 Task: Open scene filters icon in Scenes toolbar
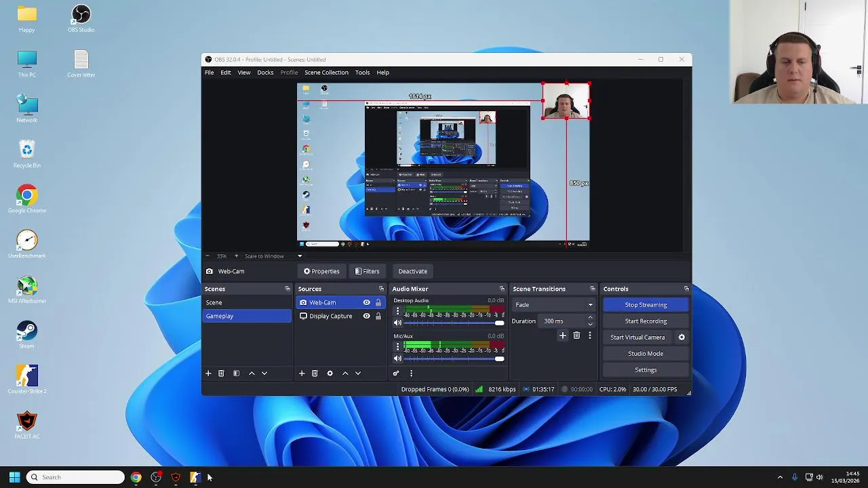[x=236, y=373]
